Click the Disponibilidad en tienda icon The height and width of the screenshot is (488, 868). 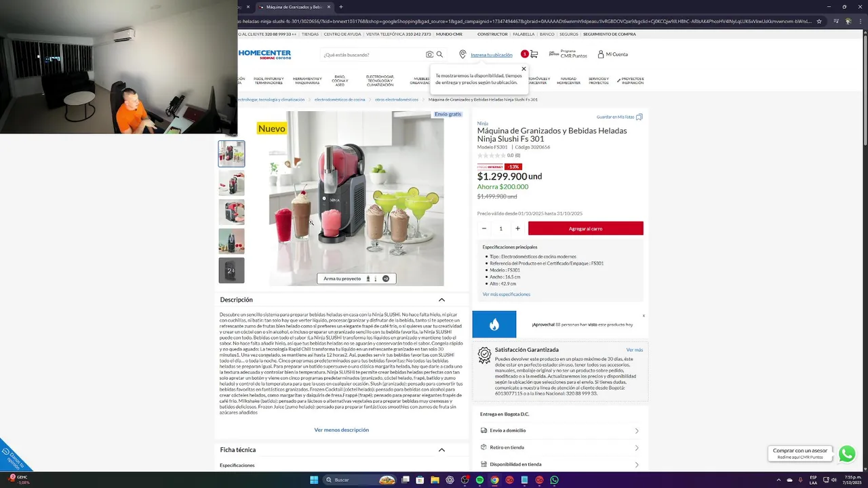484,464
